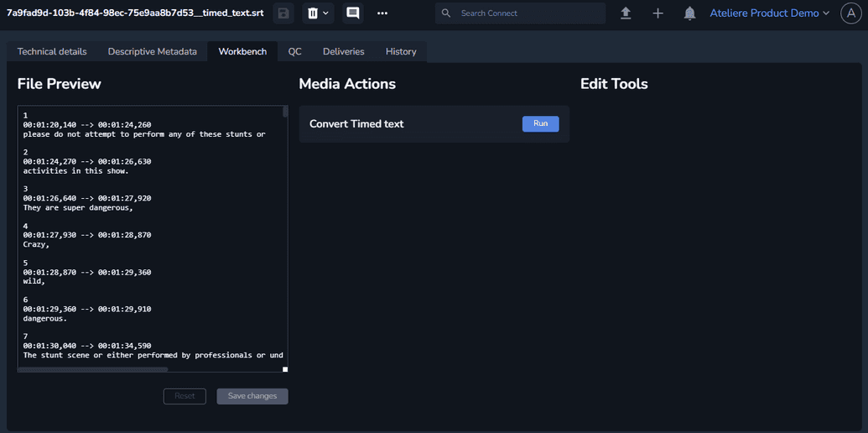Click the textarea resize handle

click(285, 369)
